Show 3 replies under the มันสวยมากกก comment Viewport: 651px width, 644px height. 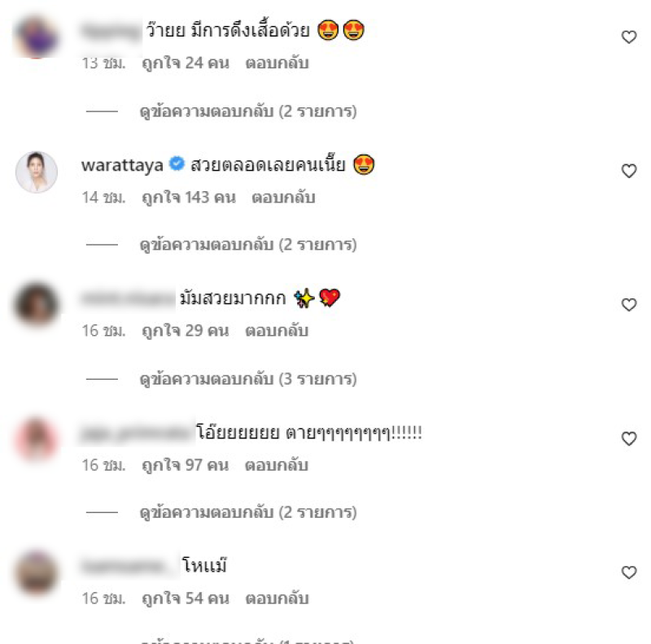coord(248,379)
